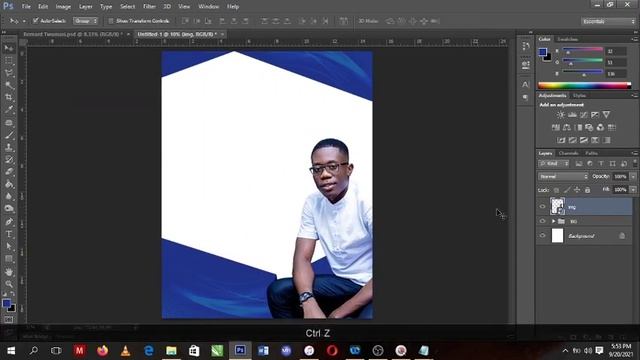640x360 pixels.
Task: Select the Paint Bucket tool
Action: (9, 184)
